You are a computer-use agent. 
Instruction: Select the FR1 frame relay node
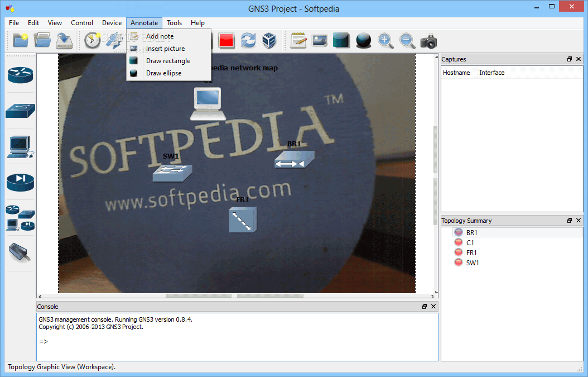tap(243, 219)
